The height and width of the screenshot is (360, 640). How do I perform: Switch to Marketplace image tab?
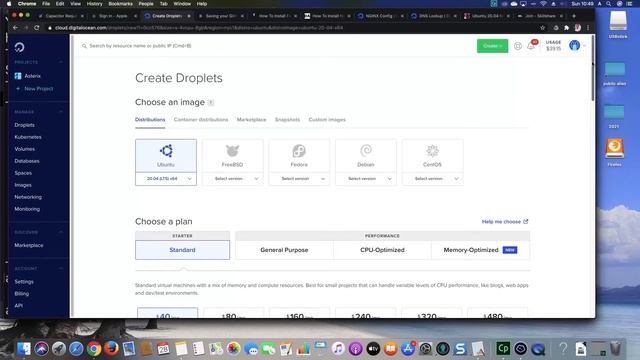pyautogui.click(x=251, y=120)
